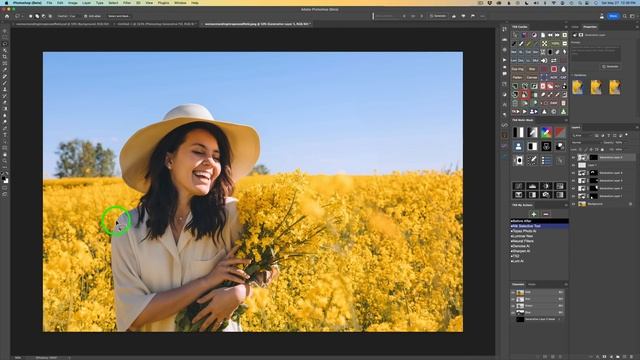
Task: Click the foreground/background color swatch
Action: [5, 179]
